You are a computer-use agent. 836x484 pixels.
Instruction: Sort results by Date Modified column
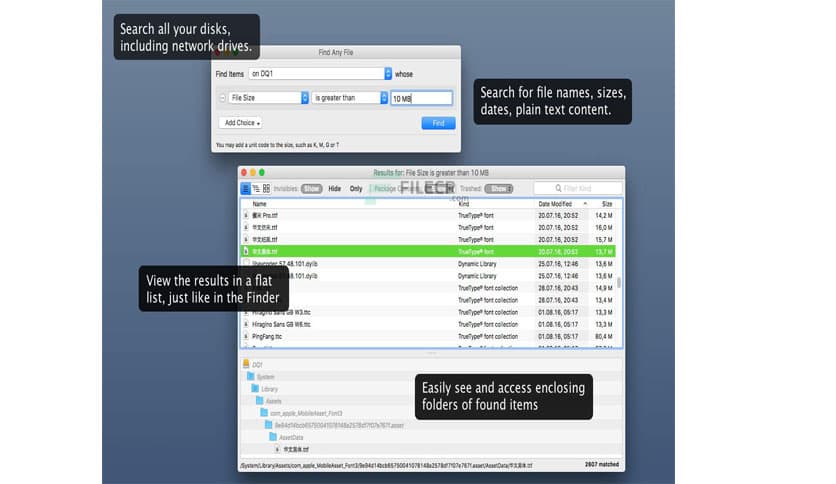554,204
